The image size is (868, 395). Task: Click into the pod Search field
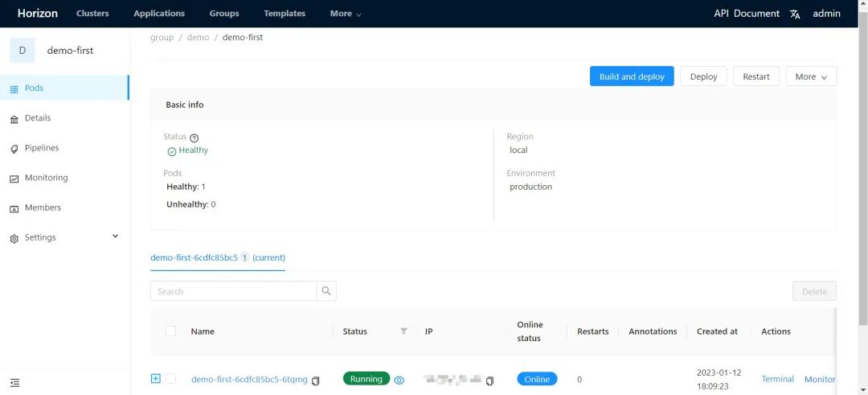(233, 291)
